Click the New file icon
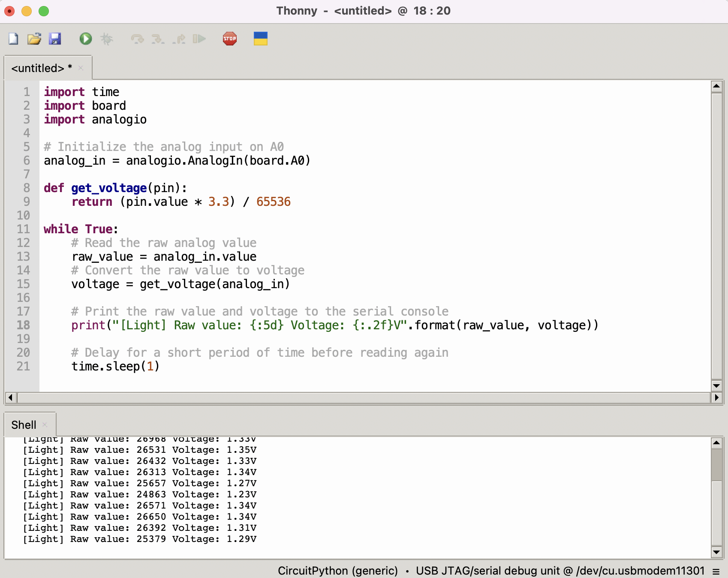728x578 pixels. click(x=14, y=39)
